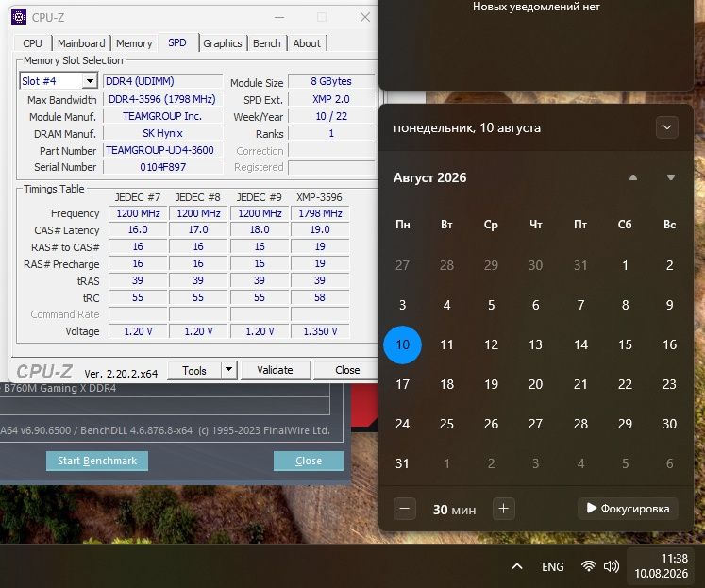Click the TEAMGROUP Inc. manufacturer field
Screen dimensions: 705x588
tap(162, 116)
